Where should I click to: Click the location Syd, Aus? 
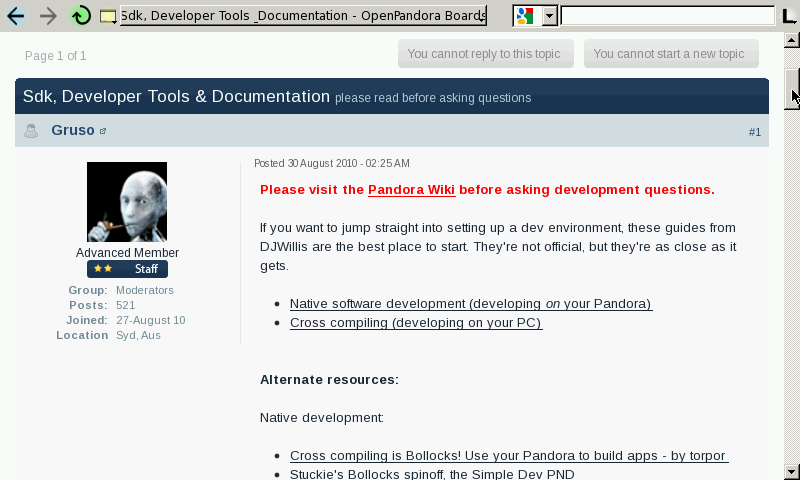point(138,335)
